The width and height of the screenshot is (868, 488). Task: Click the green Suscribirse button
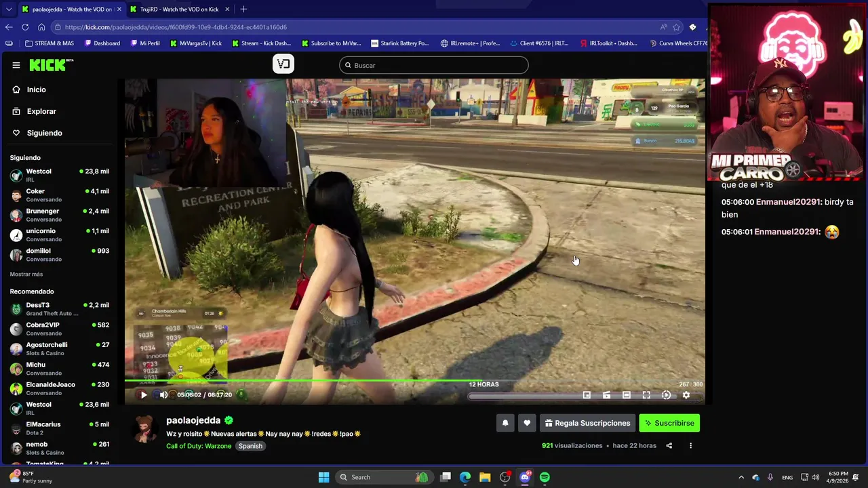669,423
